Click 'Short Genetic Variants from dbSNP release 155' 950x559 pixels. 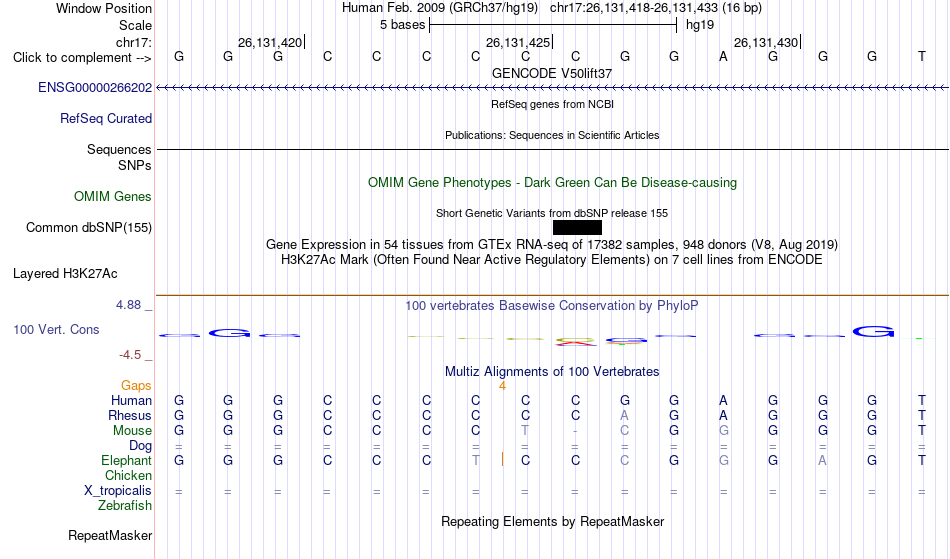point(552,213)
